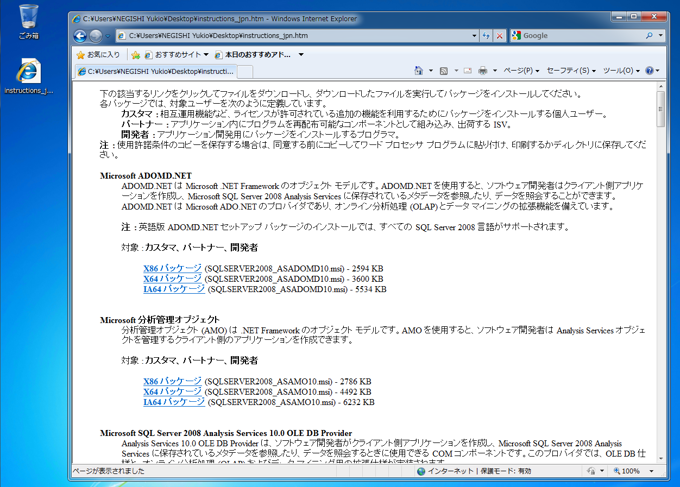
Task: Open the search provider dropdown arrow
Action: pos(660,36)
